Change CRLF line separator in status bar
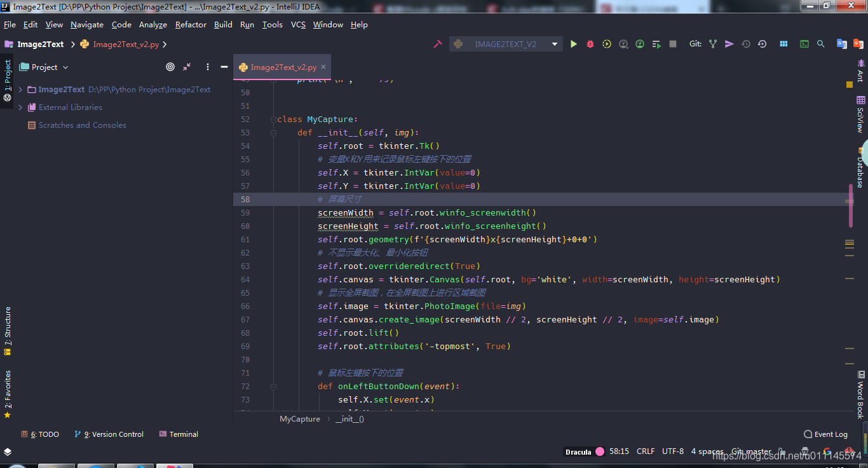The width and height of the screenshot is (868, 468). [x=646, y=451]
